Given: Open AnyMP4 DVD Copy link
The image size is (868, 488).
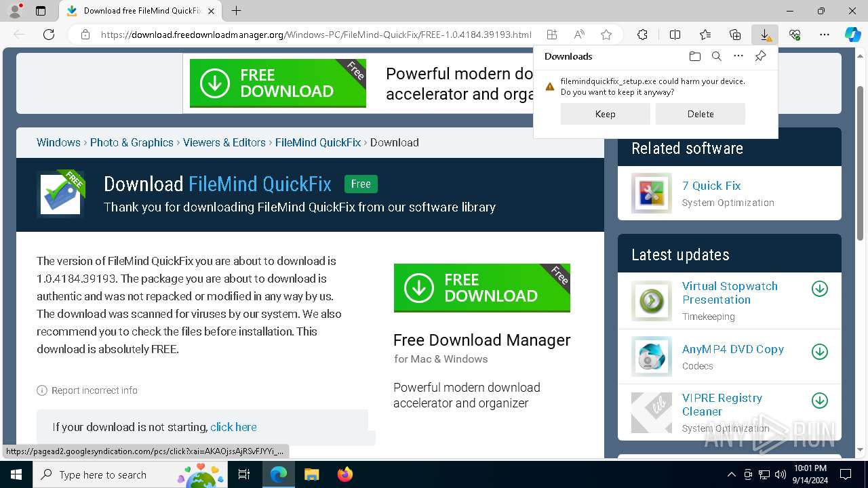Looking at the screenshot, I should coord(733,349).
